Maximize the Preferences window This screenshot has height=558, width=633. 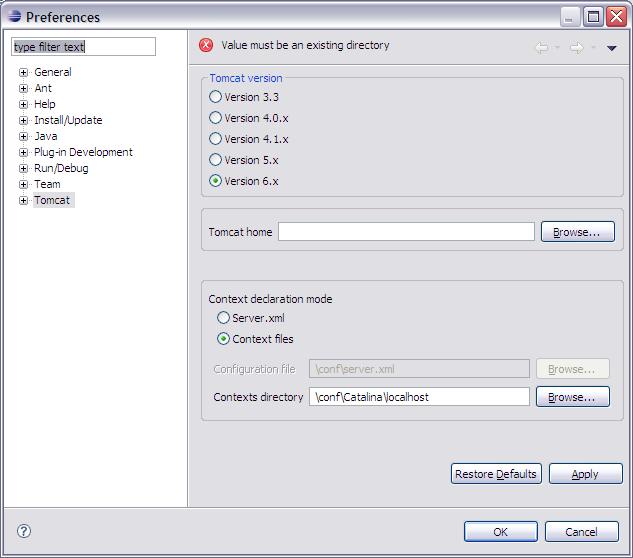pyautogui.click(x=593, y=17)
